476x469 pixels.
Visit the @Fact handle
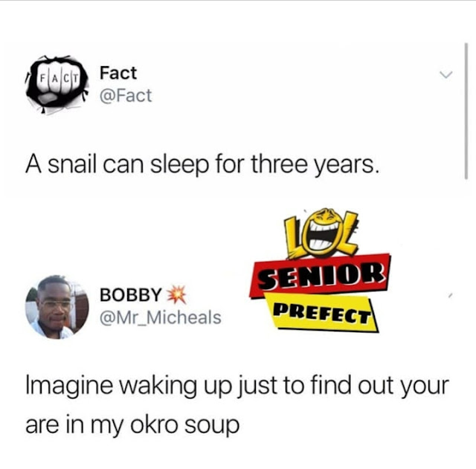[x=126, y=96]
